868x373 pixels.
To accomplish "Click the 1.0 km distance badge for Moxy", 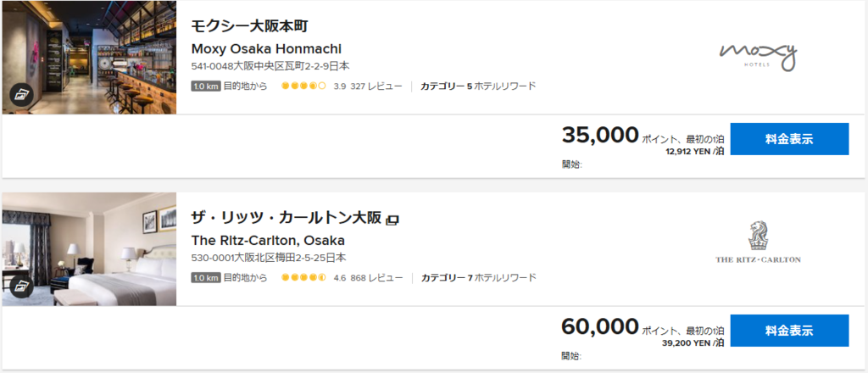I will click(206, 86).
